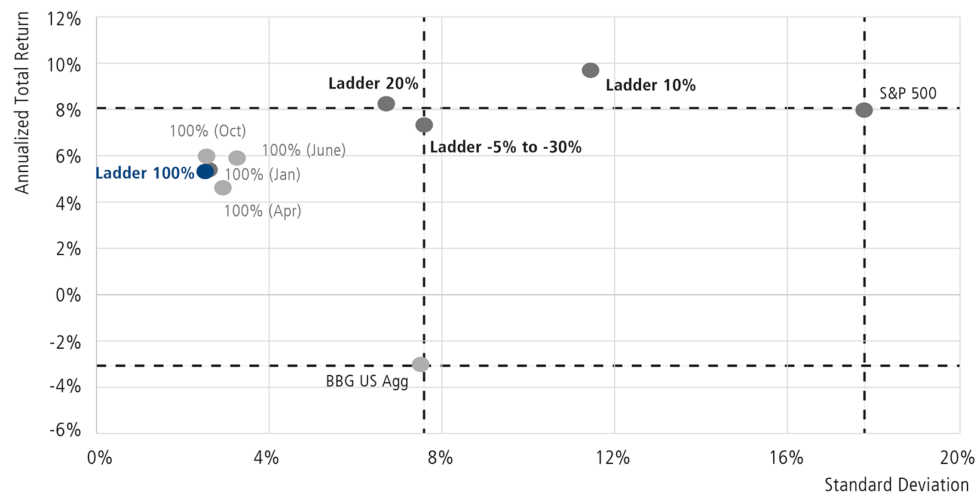Click the "S&P 500" label
This screenshot has width=980, height=498.
[x=908, y=94]
